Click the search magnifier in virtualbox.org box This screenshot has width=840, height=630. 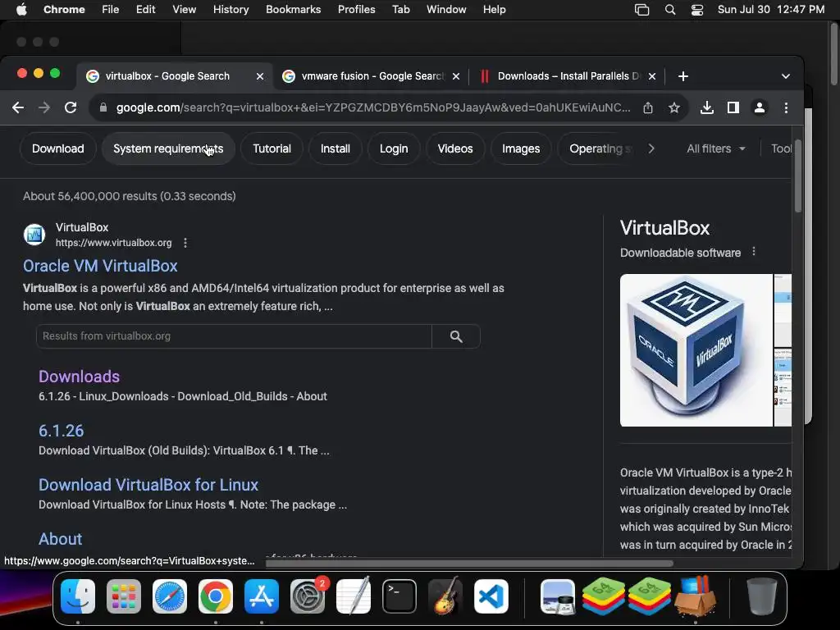[456, 336]
